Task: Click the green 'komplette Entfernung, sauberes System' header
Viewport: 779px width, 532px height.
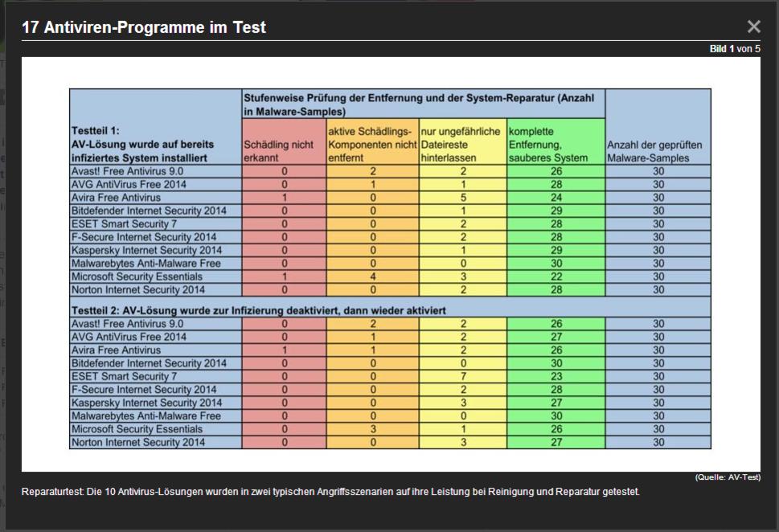Action: [556, 141]
